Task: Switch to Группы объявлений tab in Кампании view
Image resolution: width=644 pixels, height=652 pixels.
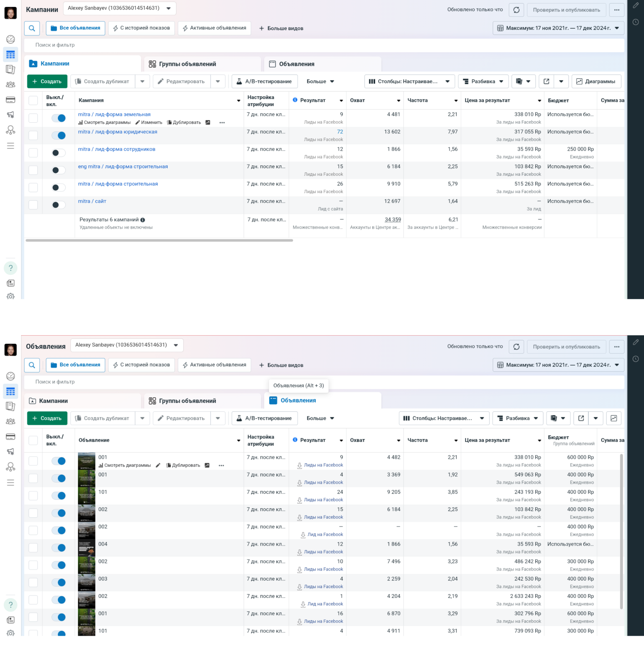Action: [187, 64]
